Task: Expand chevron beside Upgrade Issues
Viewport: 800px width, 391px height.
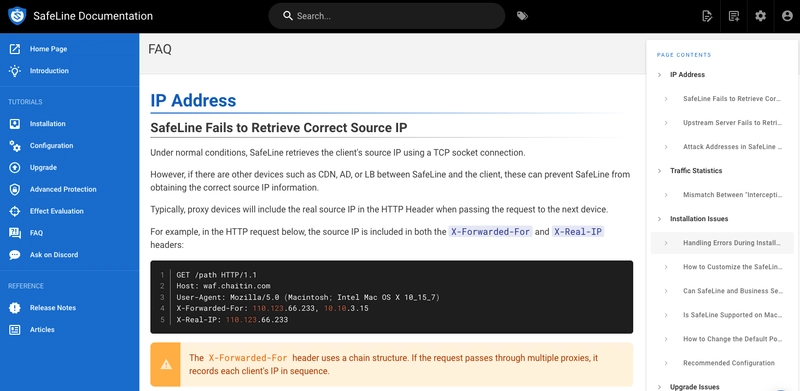Action: pos(659,387)
